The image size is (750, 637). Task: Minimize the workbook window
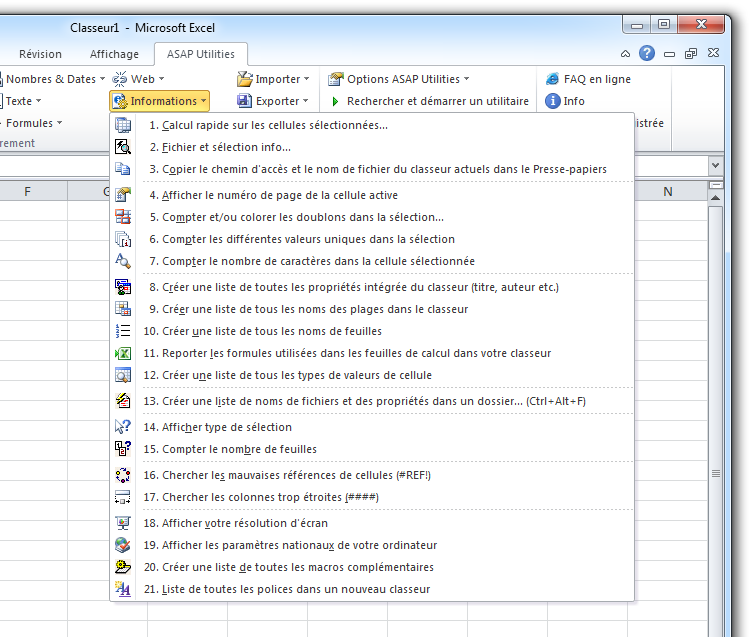669,54
